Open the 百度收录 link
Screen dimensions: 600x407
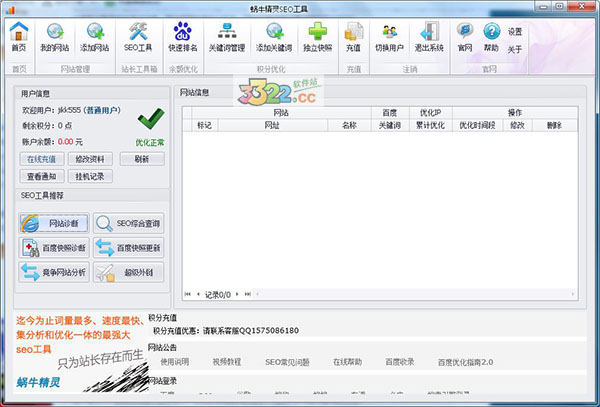[400, 362]
